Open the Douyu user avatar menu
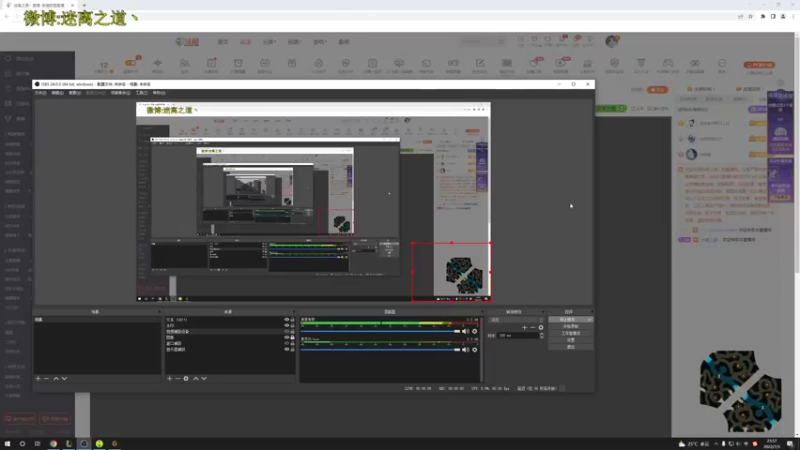 tap(612, 41)
